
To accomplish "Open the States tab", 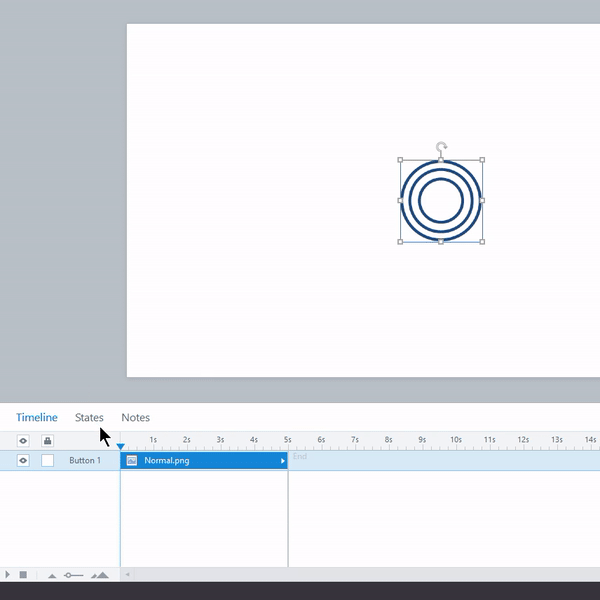I will point(89,417).
